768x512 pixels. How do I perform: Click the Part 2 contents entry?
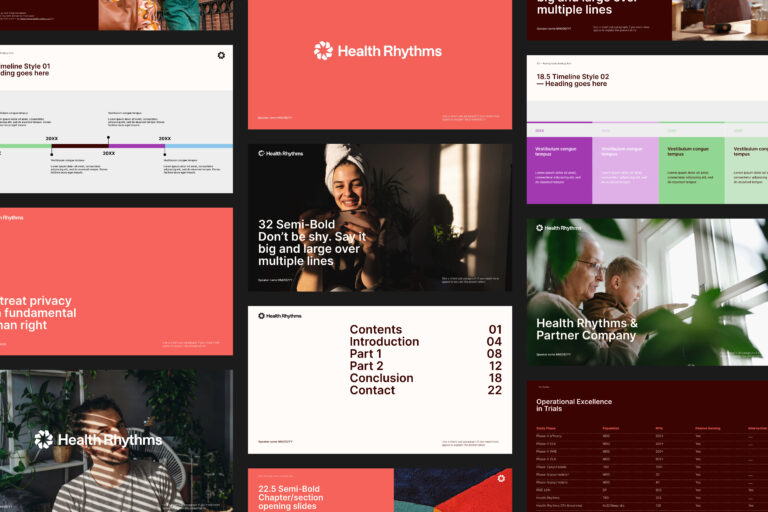[x=366, y=366]
